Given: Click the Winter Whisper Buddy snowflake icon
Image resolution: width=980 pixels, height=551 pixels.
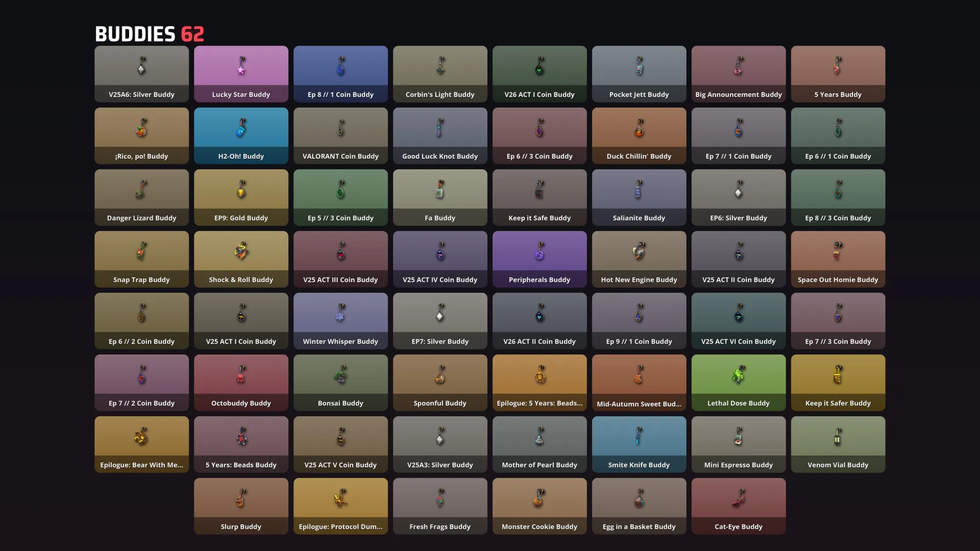Looking at the screenshot, I should (340, 313).
